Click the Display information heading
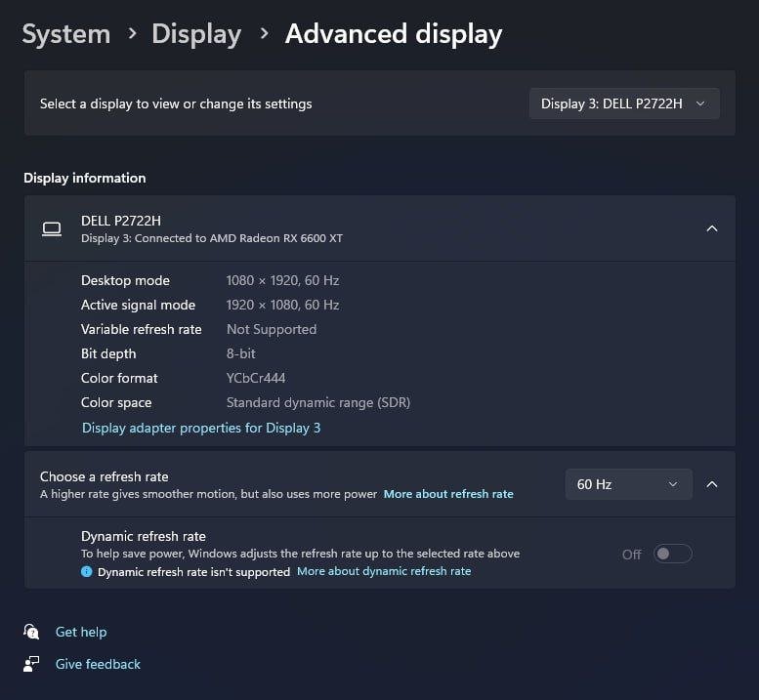The image size is (759, 700). coord(85,178)
